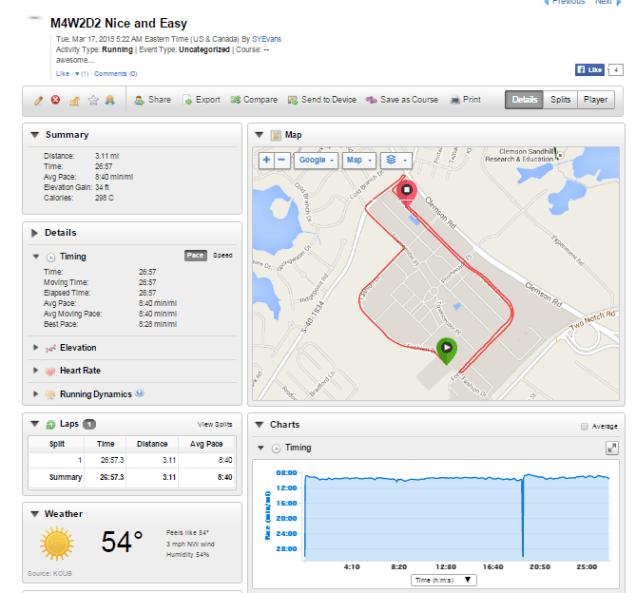Zoom out on the map
The width and height of the screenshot is (636, 593).
(282, 160)
